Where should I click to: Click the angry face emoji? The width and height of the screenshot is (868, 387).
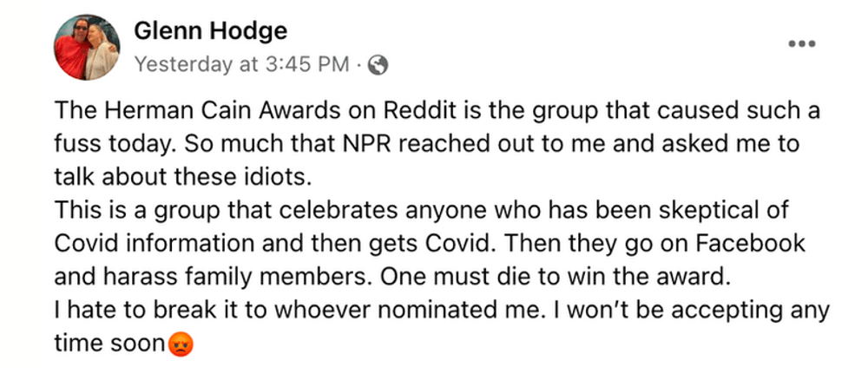(181, 344)
